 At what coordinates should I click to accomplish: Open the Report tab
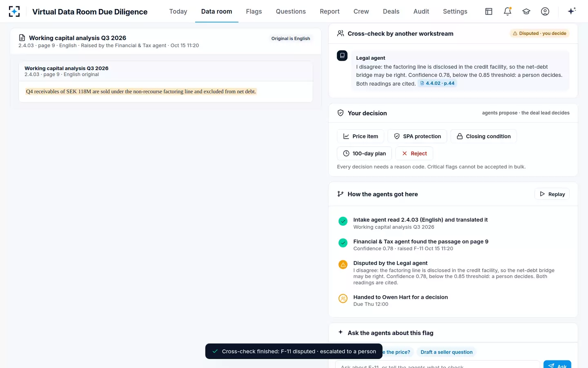330,11
